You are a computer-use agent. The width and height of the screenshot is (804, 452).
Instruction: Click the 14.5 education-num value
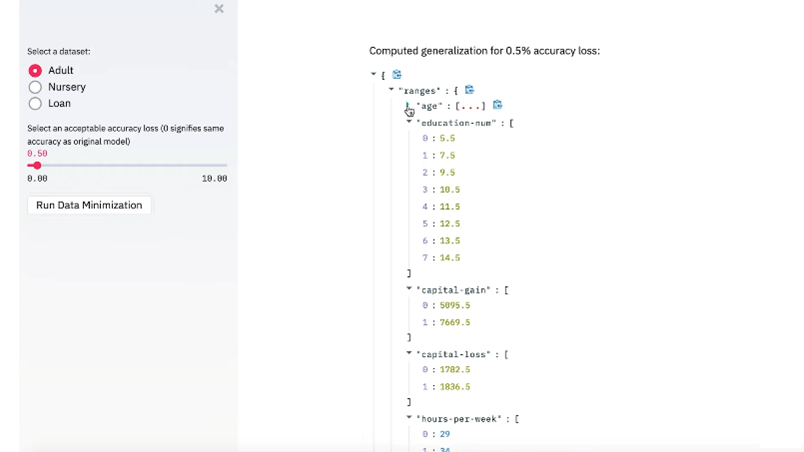pyautogui.click(x=449, y=258)
